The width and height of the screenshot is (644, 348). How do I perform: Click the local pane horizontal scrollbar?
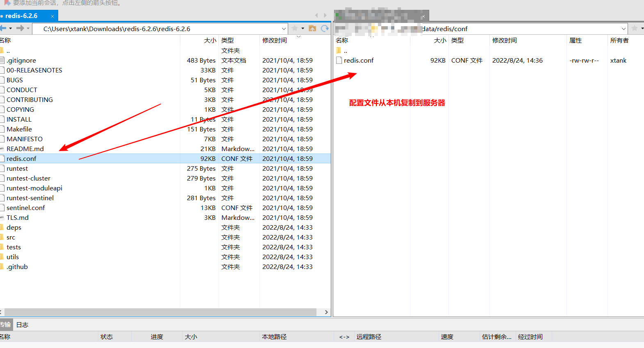pyautogui.click(x=160, y=312)
